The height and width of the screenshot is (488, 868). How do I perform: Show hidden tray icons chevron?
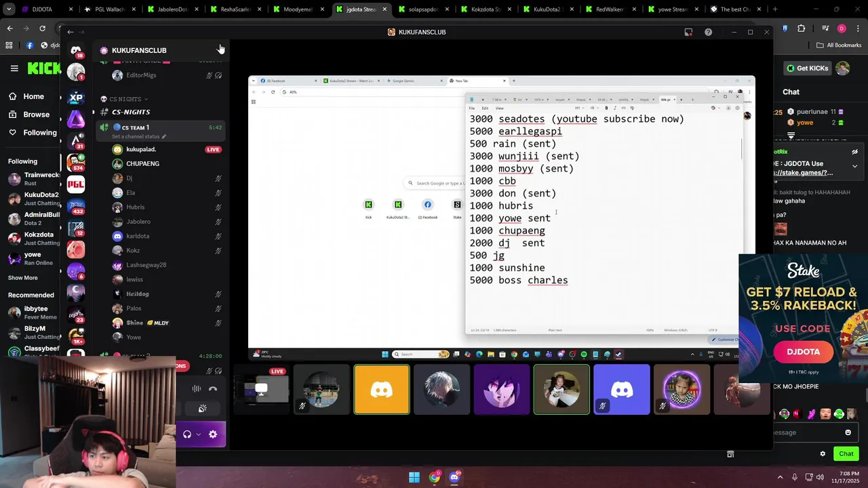780,477
